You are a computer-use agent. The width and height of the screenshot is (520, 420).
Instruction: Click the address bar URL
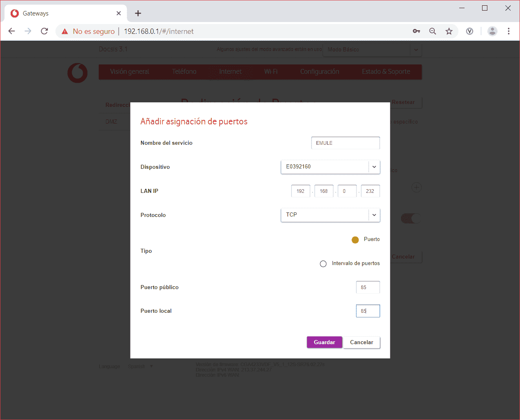pyautogui.click(x=159, y=31)
